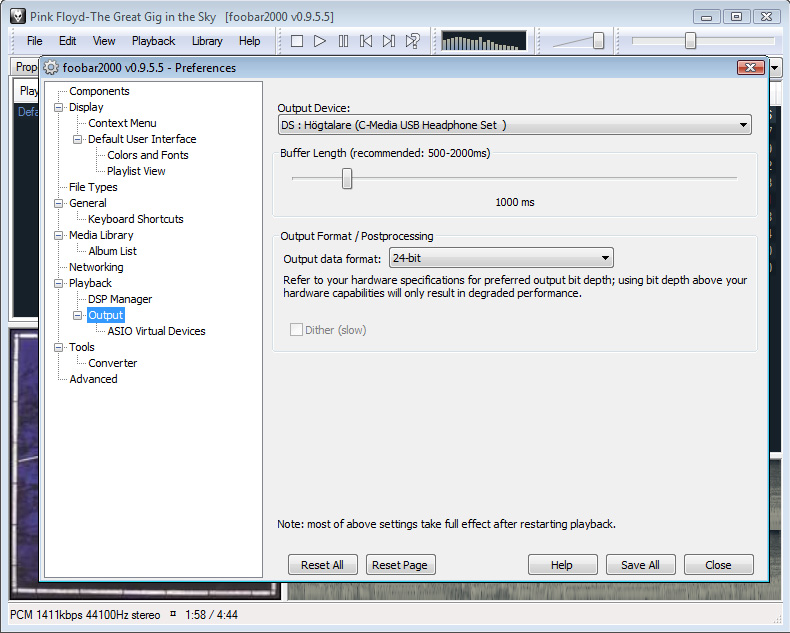This screenshot has width=790, height=633.
Task: Click the Preferences gear icon
Action: click(51, 67)
